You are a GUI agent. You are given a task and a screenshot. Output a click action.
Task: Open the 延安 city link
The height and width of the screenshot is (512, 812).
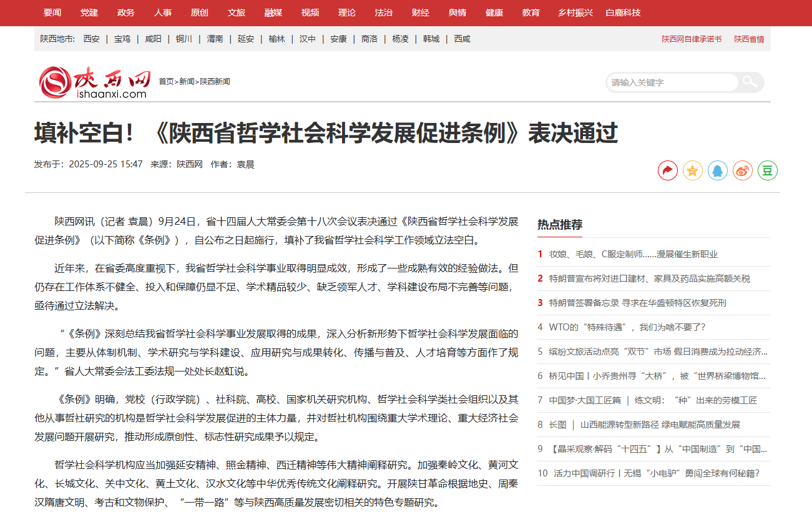tap(246, 39)
